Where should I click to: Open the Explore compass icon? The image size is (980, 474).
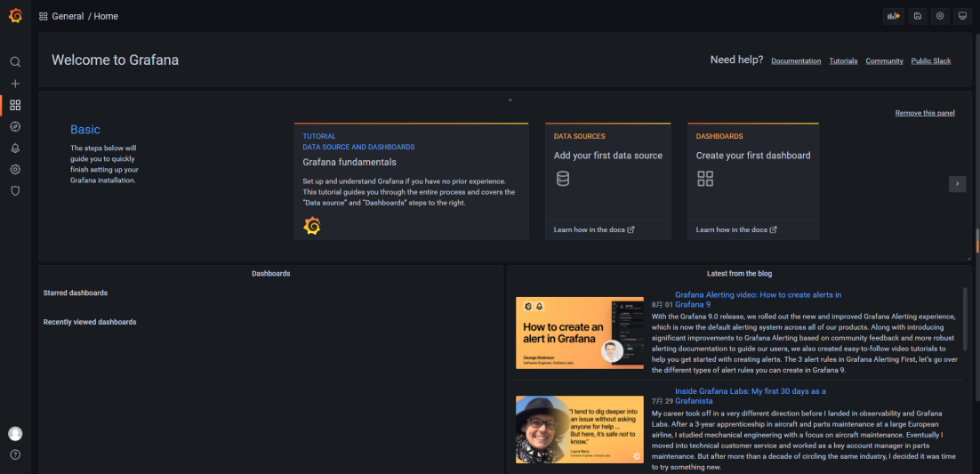(x=16, y=126)
